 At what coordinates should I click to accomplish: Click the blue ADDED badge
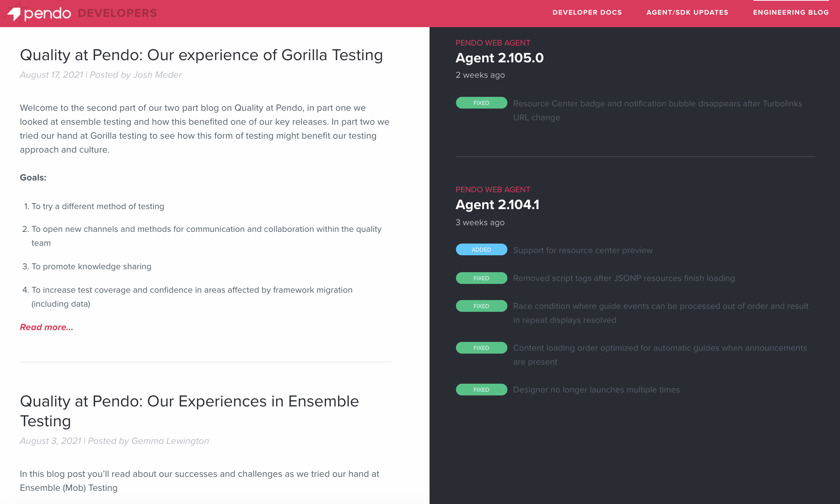pos(481,250)
